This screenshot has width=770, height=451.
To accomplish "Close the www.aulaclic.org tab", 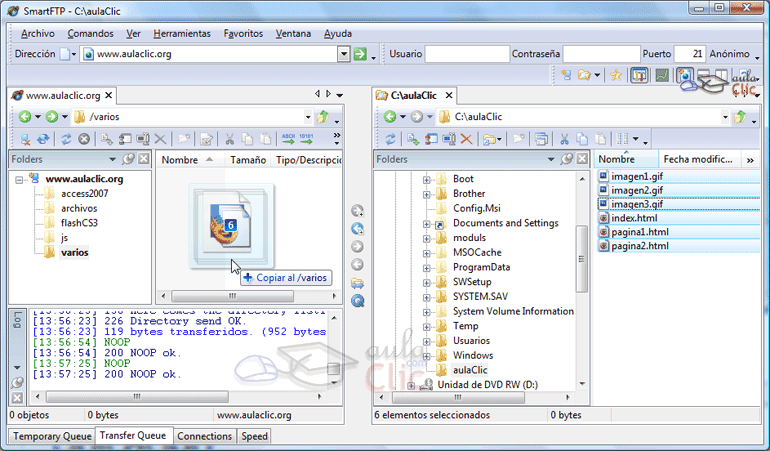I will tap(109, 95).
